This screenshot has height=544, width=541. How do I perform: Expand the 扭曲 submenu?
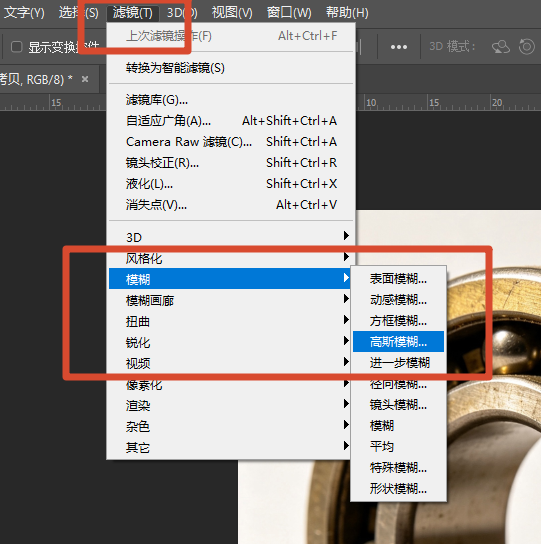click(229, 321)
